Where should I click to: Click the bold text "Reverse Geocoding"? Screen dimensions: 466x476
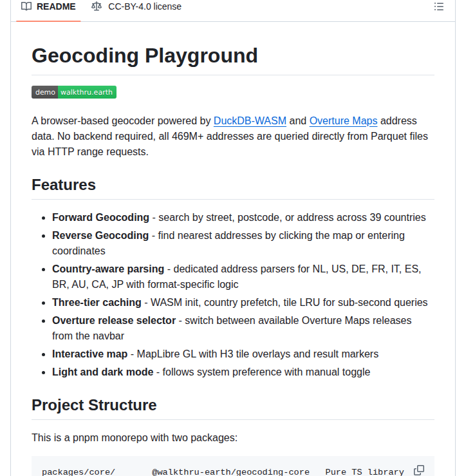pos(100,236)
